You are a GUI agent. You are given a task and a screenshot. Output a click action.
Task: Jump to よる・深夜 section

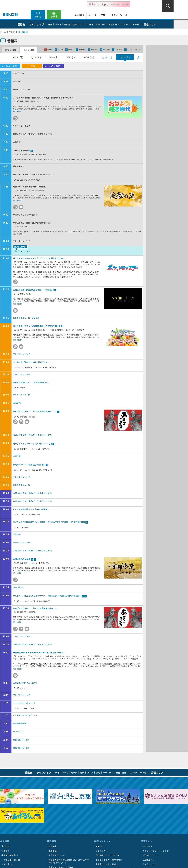click(x=54, y=66)
